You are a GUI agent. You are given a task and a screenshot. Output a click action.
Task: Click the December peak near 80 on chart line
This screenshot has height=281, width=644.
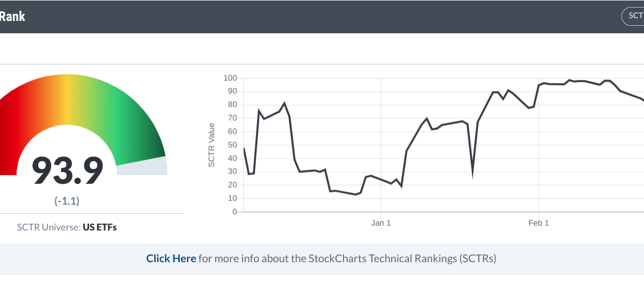click(284, 103)
